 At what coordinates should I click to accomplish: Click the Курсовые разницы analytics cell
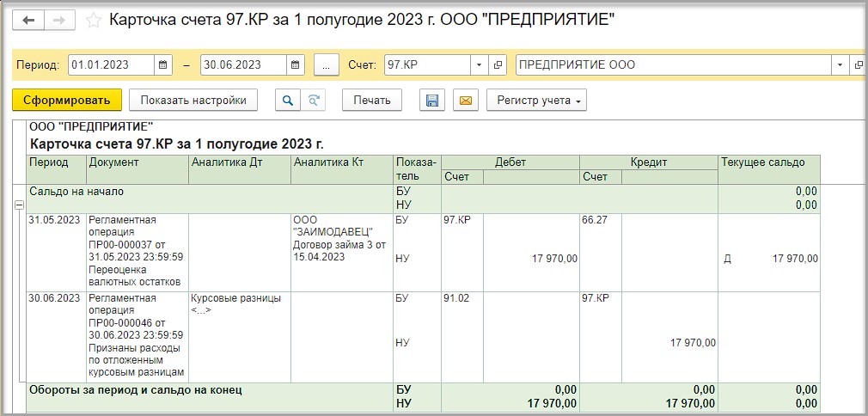pos(240,337)
